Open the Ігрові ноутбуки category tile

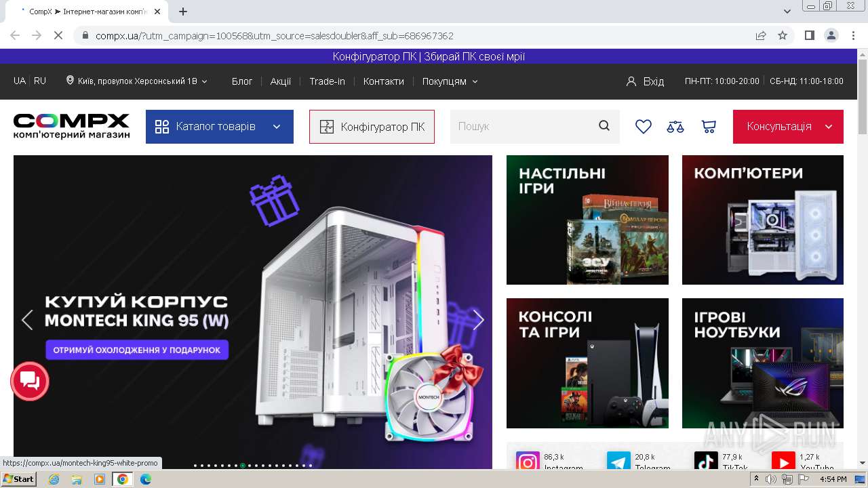click(763, 363)
